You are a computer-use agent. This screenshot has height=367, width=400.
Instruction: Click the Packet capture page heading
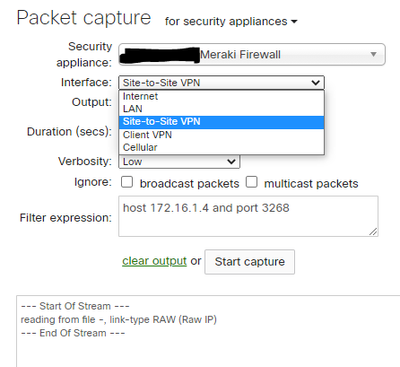pyautogui.click(x=84, y=18)
